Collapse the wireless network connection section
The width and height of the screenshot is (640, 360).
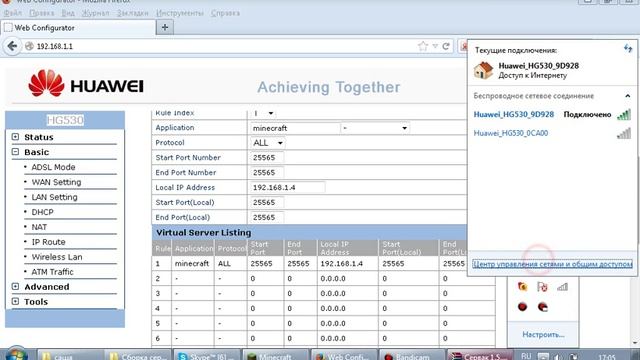point(627,96)
